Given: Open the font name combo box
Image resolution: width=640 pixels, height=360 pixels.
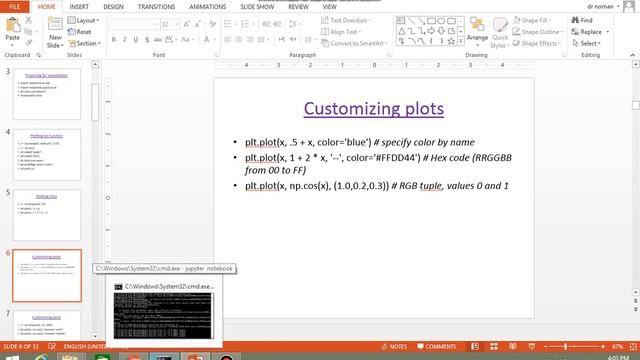Looking at the screenshot, I should (x=134, y=24).
